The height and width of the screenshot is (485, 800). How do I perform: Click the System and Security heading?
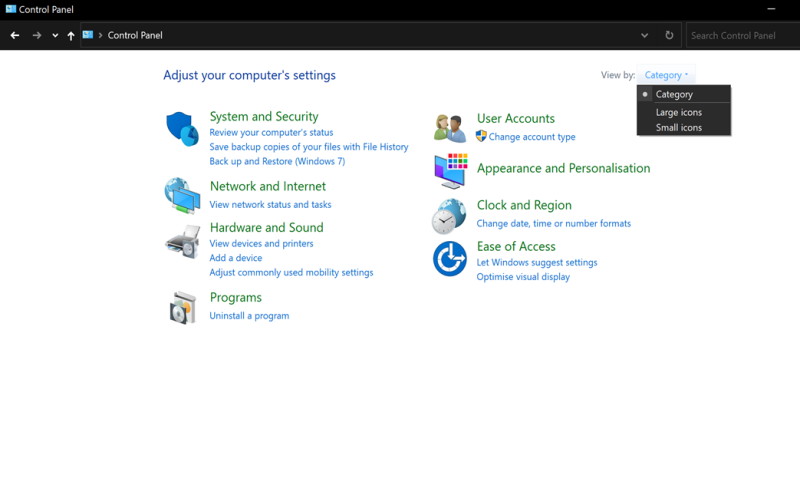click(264, 116)
